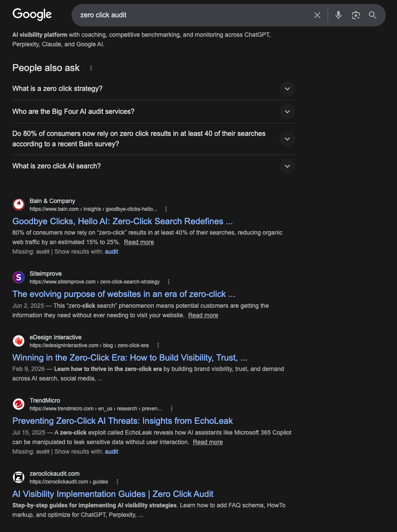The height and width of the screenshot is (532, 397).
Task: Open more options for Siteimprove result
Action: tap(169, 282)
